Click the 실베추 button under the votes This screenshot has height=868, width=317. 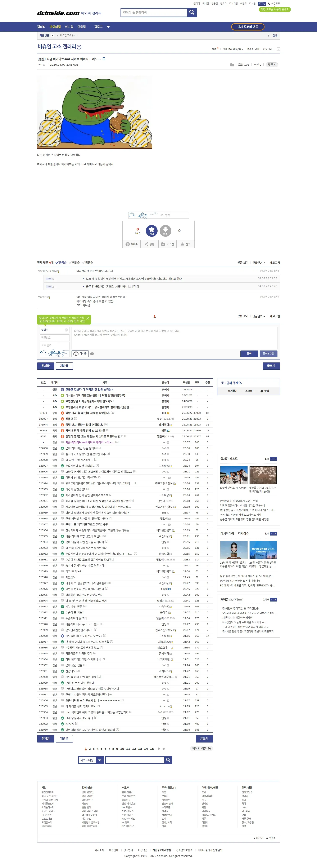click(x=132, y=244)
